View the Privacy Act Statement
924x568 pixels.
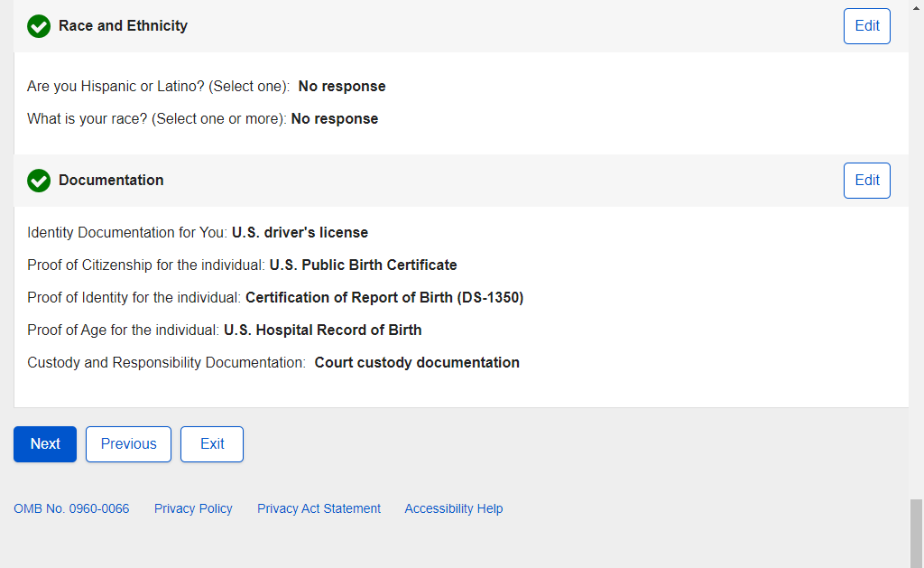319,508
